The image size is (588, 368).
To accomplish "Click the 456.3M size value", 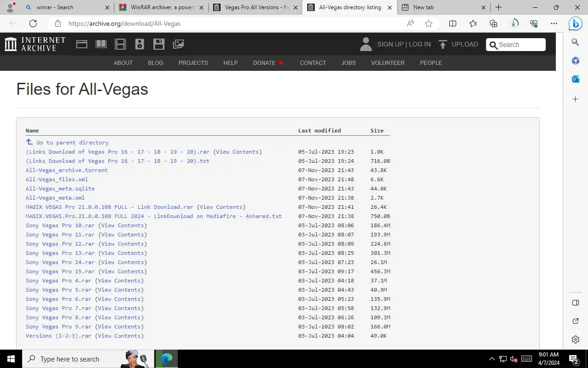I will click(380, 271).
